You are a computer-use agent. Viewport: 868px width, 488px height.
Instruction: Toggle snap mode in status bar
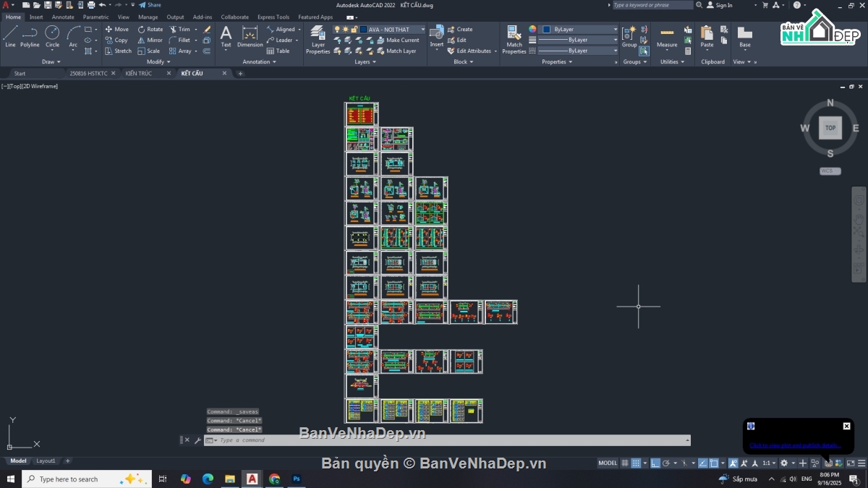point(636,463)
